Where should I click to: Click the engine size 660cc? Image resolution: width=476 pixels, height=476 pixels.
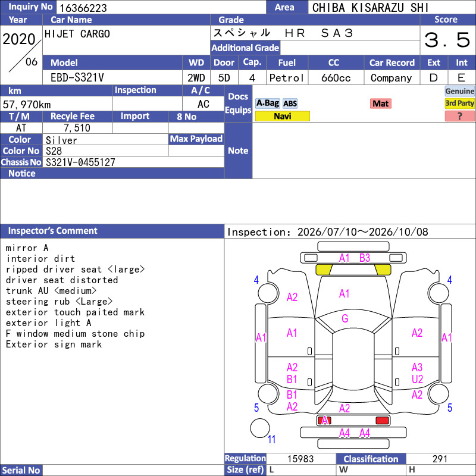336,78
